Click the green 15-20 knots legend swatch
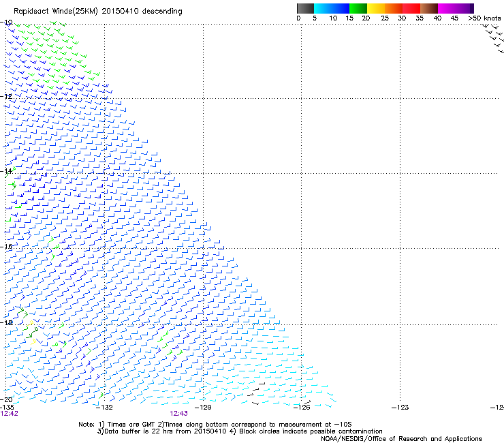This screenshot has height=443, width=504. click(358, 8)
